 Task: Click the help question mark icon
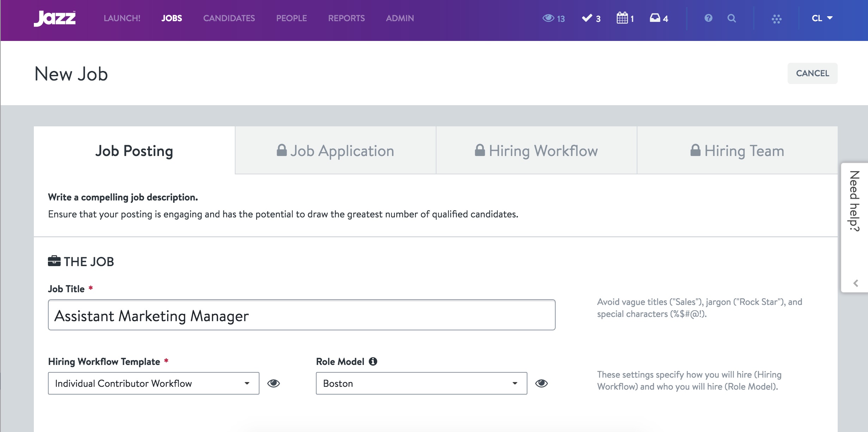[x=708, y=18]
